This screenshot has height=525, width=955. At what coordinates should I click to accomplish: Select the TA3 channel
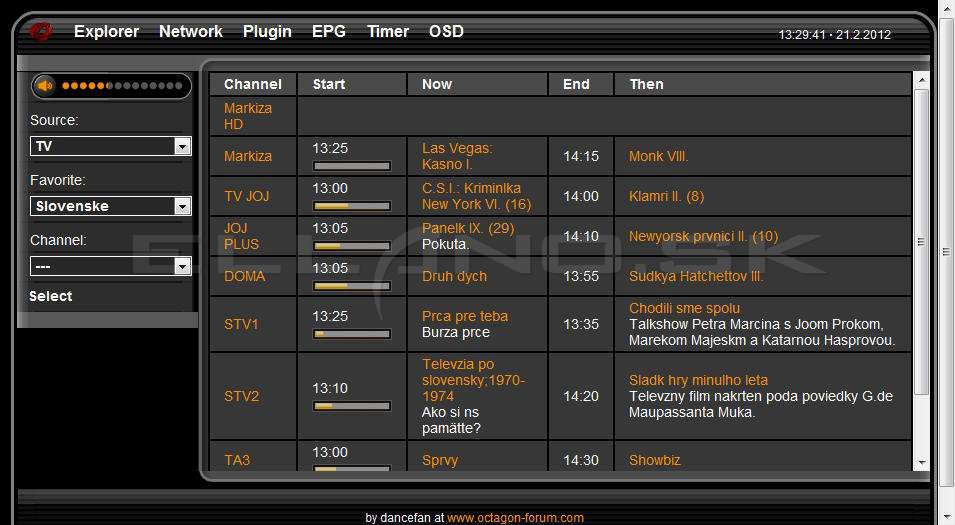[x=237, y=460]
